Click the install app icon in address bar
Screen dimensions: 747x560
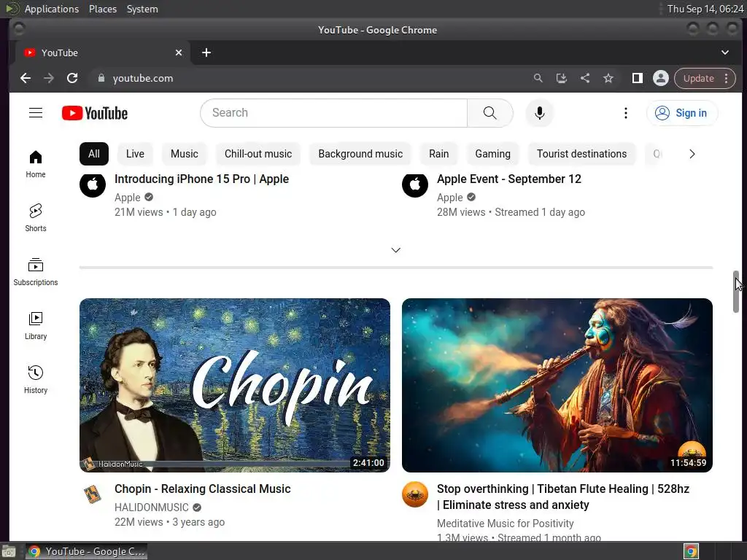pyautogui.click(x=561, y=78)
